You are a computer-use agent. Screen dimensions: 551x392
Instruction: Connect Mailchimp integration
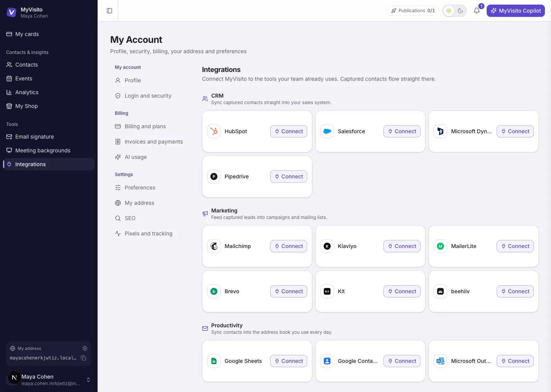click(x=289, y=246)
